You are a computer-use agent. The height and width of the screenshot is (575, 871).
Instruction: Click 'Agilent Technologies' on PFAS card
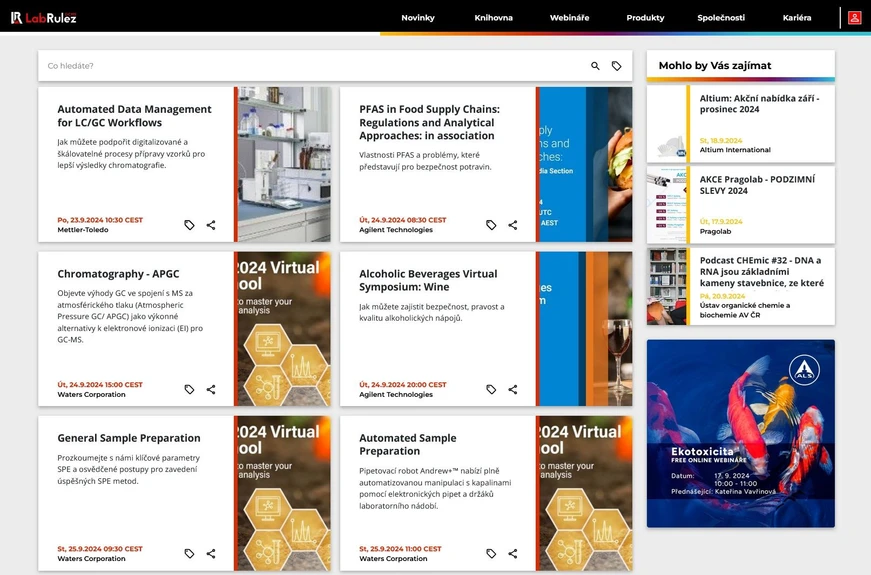click(396, 230)
